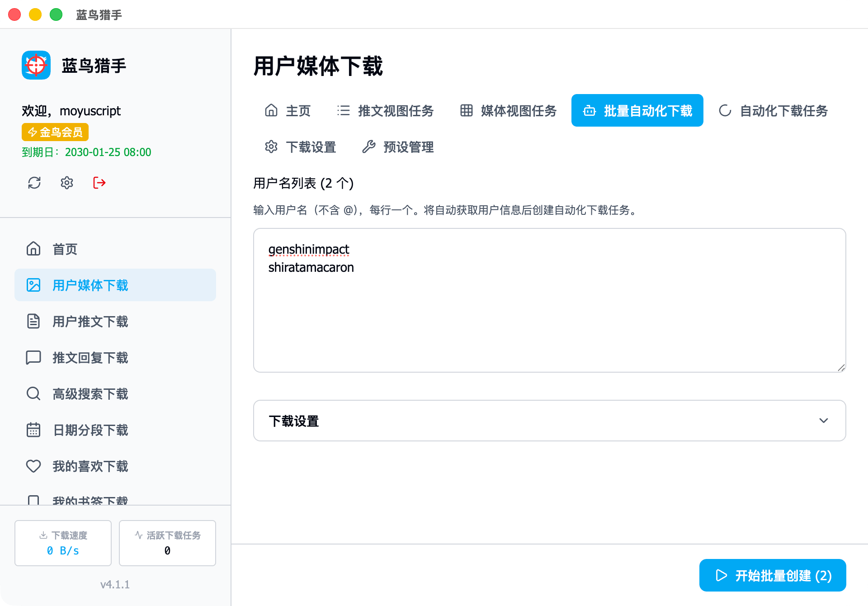Image resolution: width=868 pixels, height=606 pixels.
Task: Click the chevron arrow on 下载设置 panel
Action: click(x=823, y=421)
